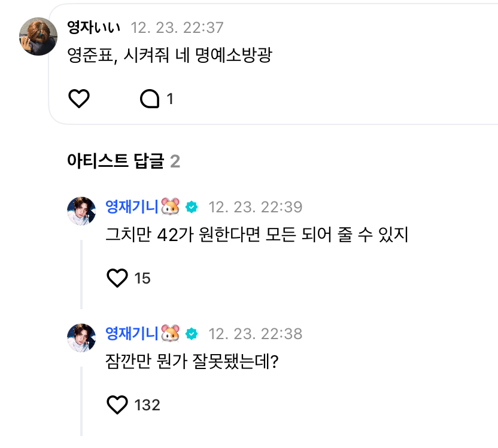
Task: Click the 영재기니 username on the 22:39 reply
Action: tap(132, 207)
